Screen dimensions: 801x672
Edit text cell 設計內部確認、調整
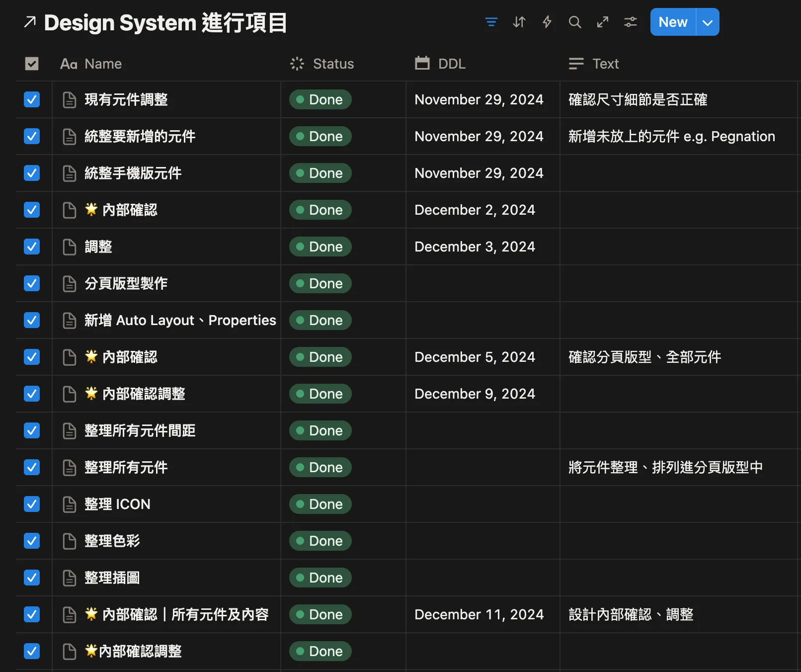point(679,614)
